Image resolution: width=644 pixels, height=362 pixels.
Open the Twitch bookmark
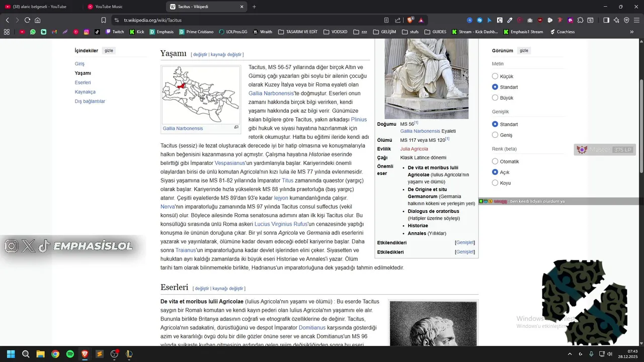point(115,32)
